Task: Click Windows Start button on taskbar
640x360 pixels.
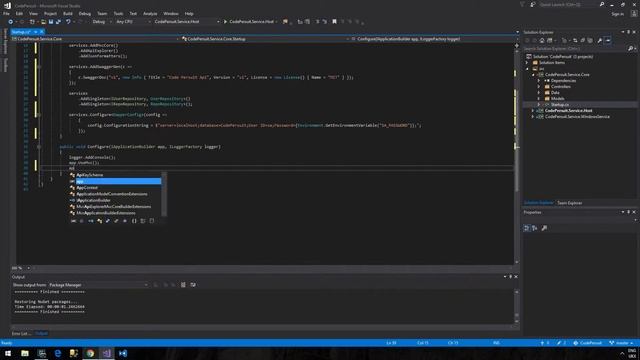Action: pos(8,353)
